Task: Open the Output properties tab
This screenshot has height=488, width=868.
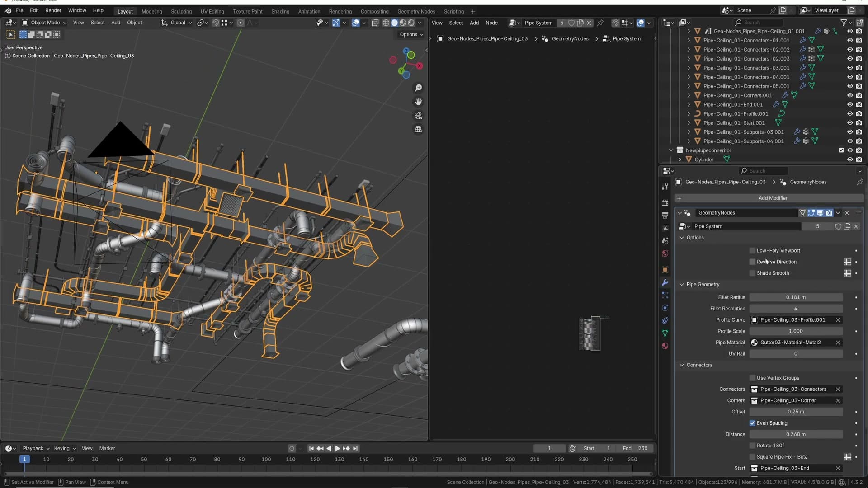Action: tap(665, 215)
